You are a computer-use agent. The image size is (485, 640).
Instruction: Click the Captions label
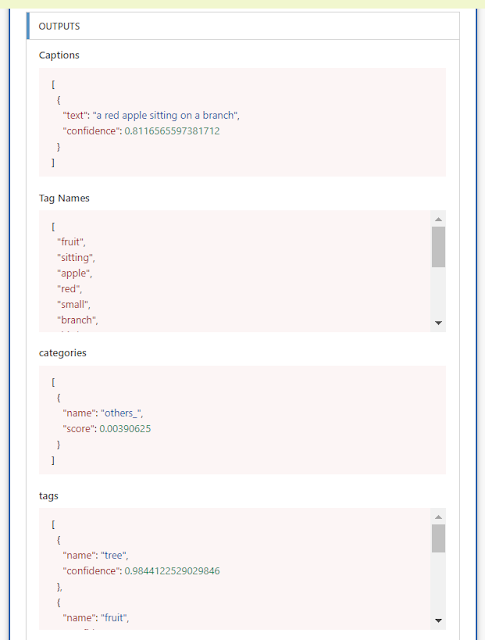[59, 55]
